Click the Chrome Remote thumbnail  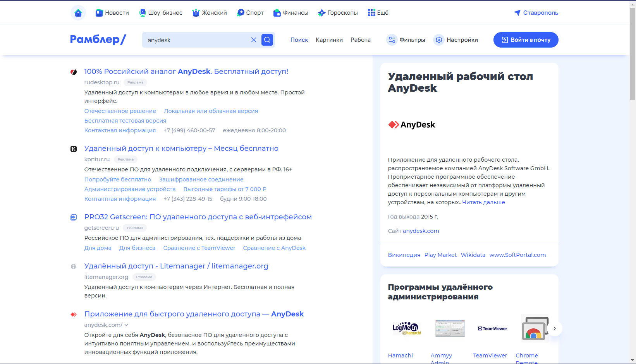(535, 328)
